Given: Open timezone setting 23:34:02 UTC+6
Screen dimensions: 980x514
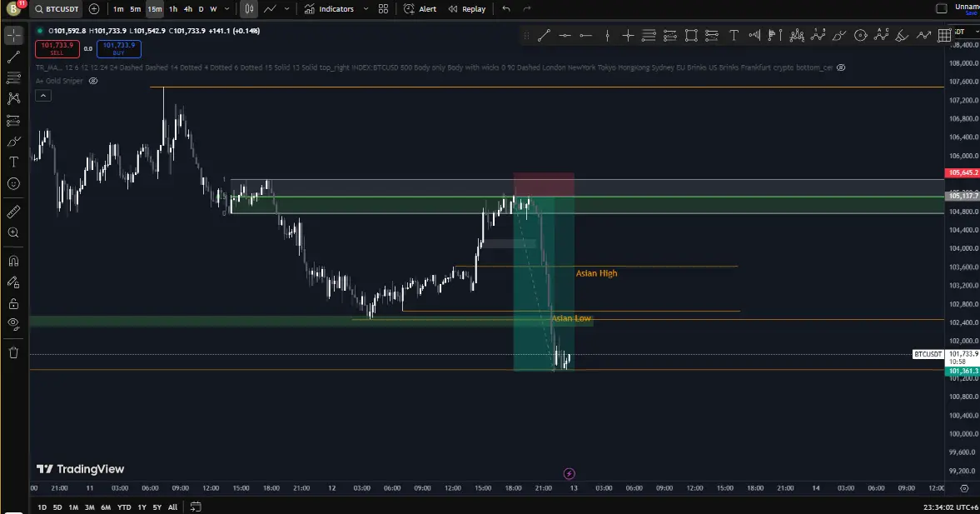Looking at the screenshot, I should (949, 507).
